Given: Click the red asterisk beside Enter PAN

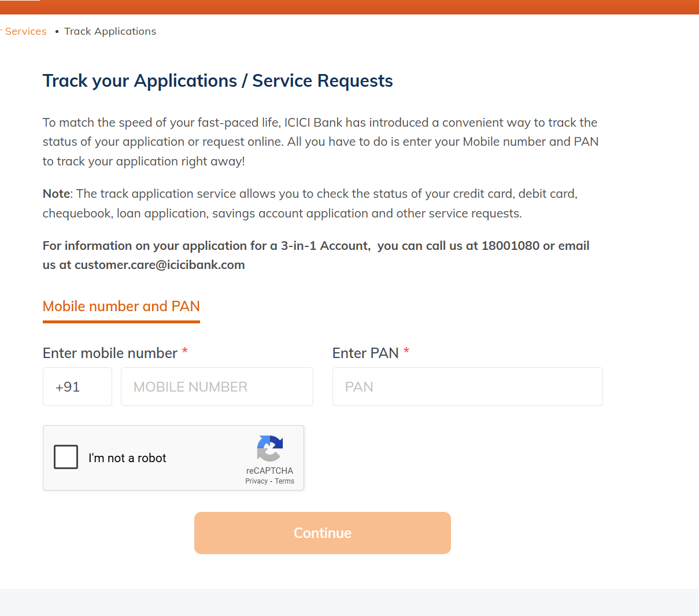Looking at the screenshot, I should pyautogui.click(x=406, y=351).
